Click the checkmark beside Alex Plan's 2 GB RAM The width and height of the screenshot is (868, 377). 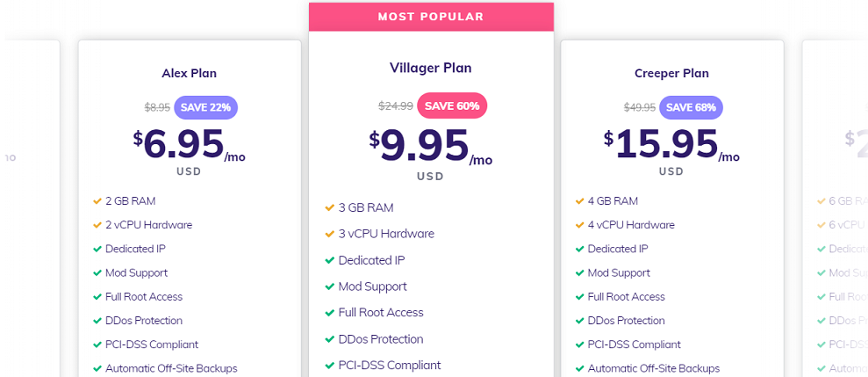pos(97,201)
